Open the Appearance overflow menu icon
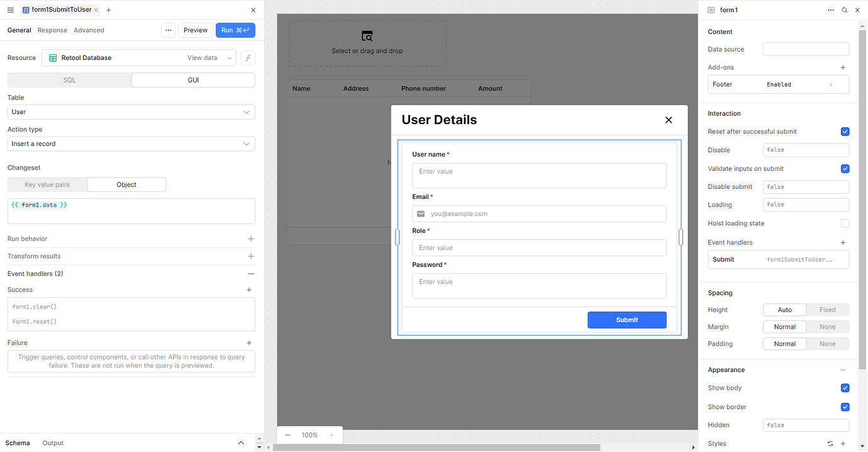 [843, 370]
